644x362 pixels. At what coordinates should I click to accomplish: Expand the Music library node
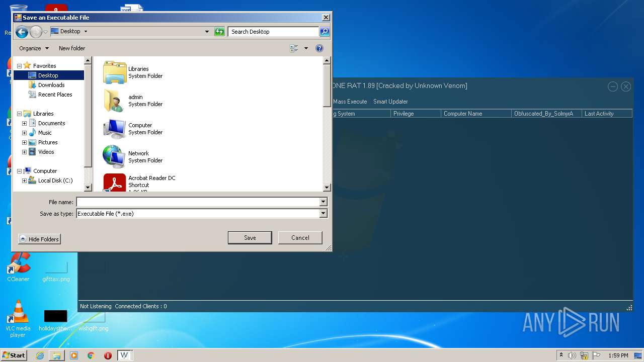click(x=24, y=133)
